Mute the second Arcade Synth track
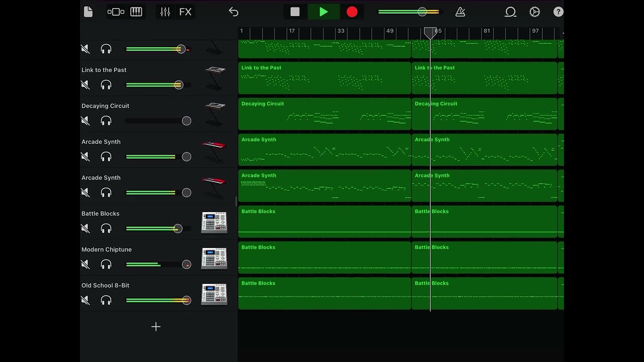Screen dimensions: 644x362 [86, 193]
